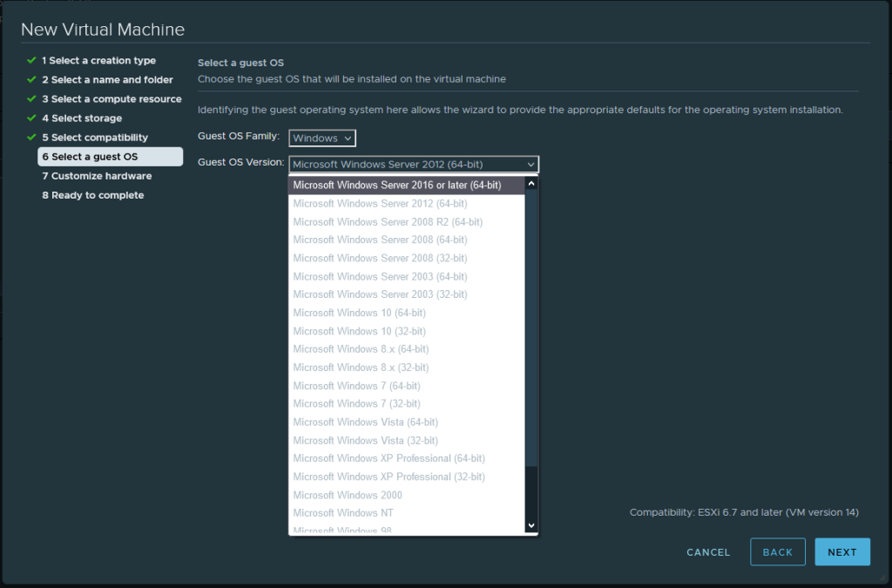The image size is (892, 588).
Task: Select Microsoft Windows Vista (64-bit) entry
Action: click(x=366, y=422)
